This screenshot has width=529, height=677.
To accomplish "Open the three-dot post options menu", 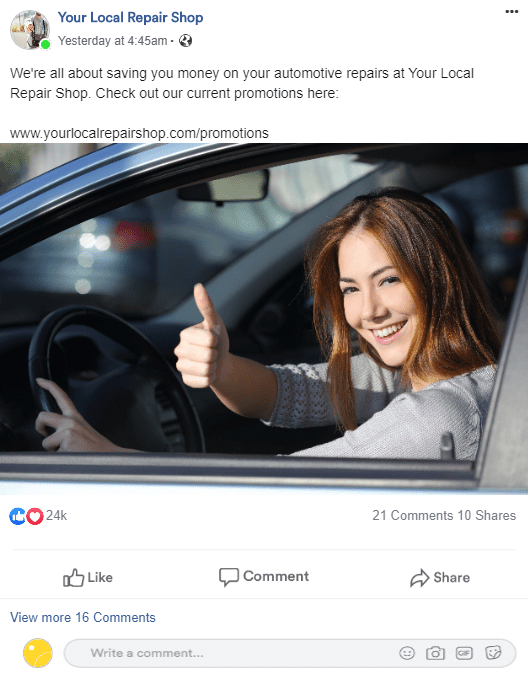I will pyautogui.click(x=511, y=12).
